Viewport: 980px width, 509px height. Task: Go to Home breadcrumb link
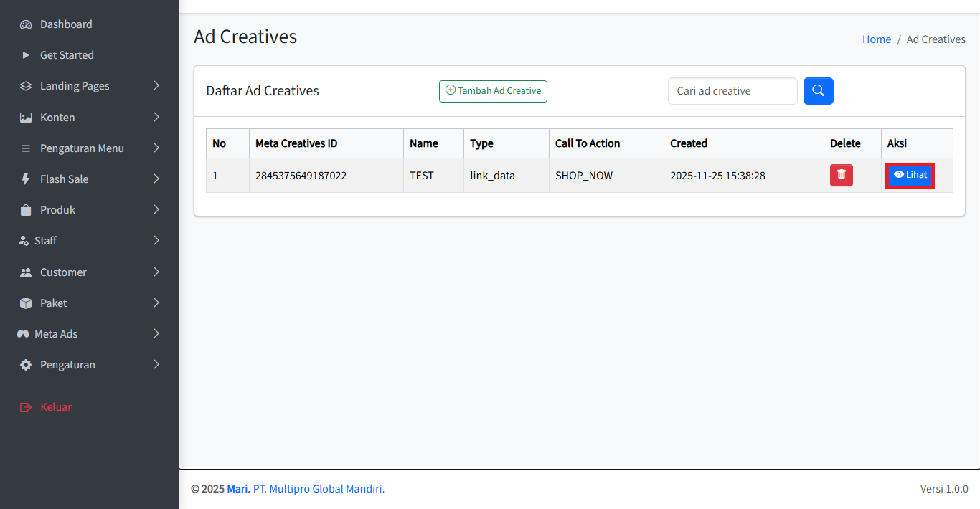tap(876, 39)
